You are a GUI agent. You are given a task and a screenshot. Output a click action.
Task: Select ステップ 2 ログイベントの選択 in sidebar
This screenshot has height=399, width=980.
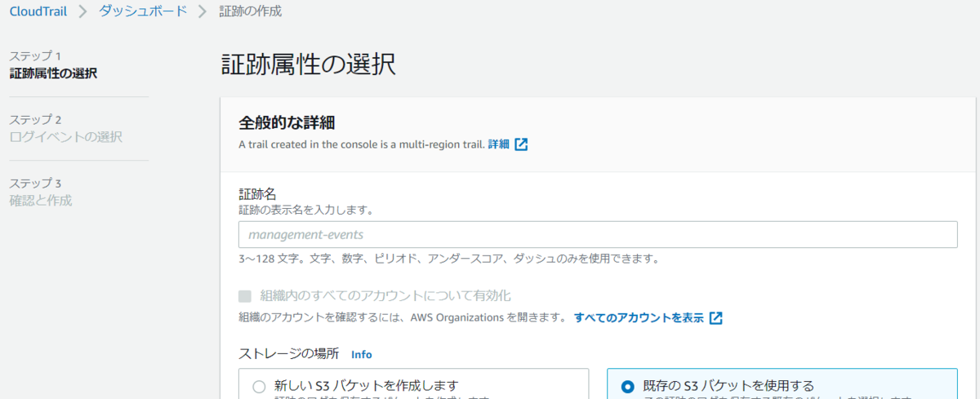pos(66,129)
